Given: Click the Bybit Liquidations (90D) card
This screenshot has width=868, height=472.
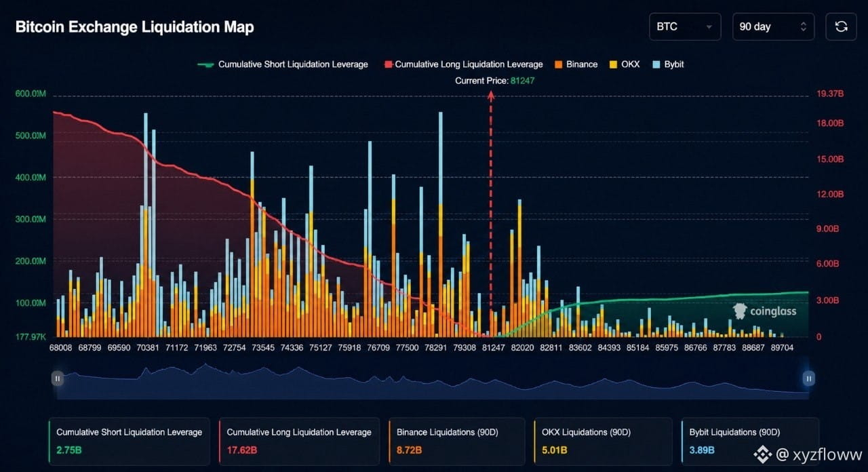Looking at the screenshot, I should 749,441.
